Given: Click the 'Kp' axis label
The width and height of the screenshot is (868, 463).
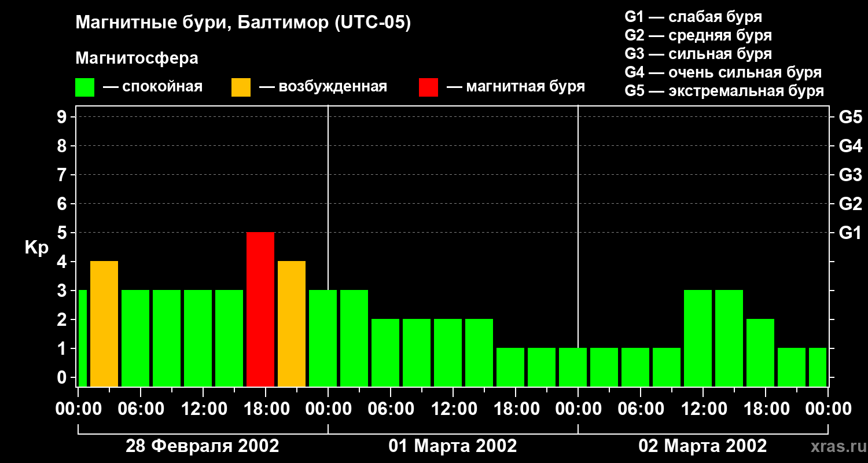Looking at the screenshot, I should pos(36,247).
